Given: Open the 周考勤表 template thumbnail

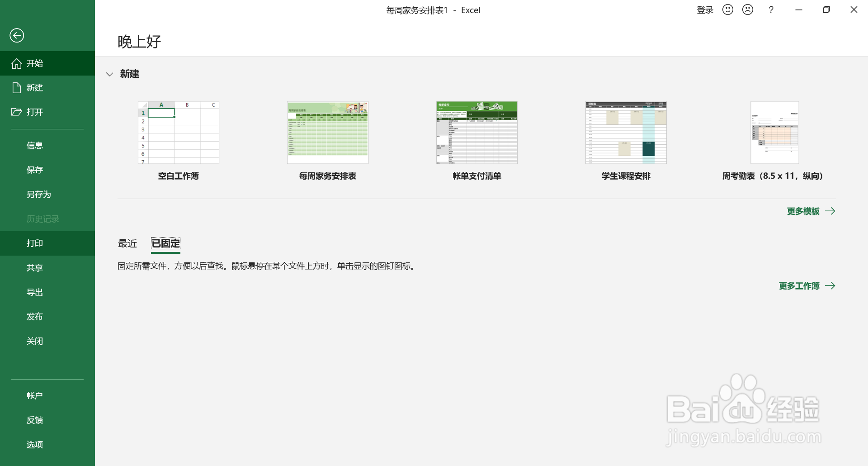Looking at the screenshot, I should click(775, 133).
